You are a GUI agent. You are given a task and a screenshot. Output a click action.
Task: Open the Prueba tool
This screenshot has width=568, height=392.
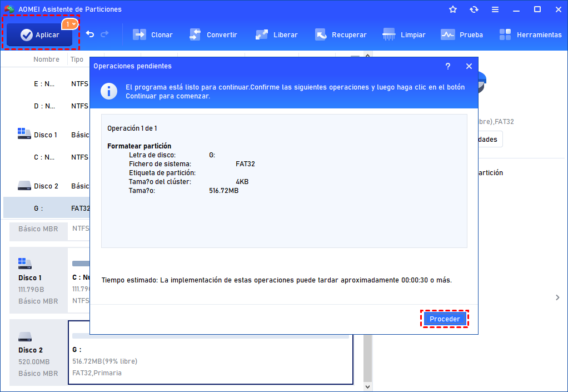462,34
